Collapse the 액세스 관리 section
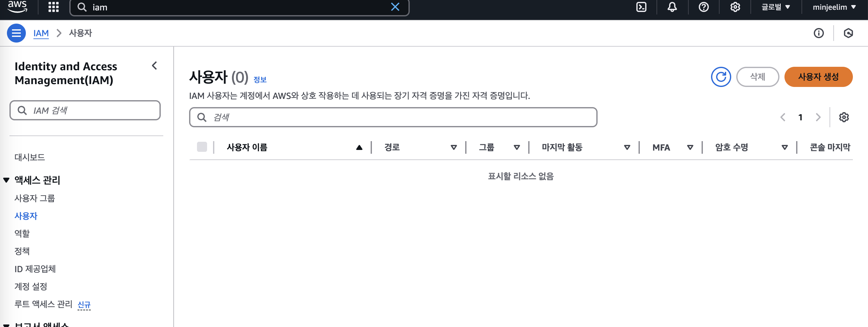 pyautogui.click(x=6, y=180)
